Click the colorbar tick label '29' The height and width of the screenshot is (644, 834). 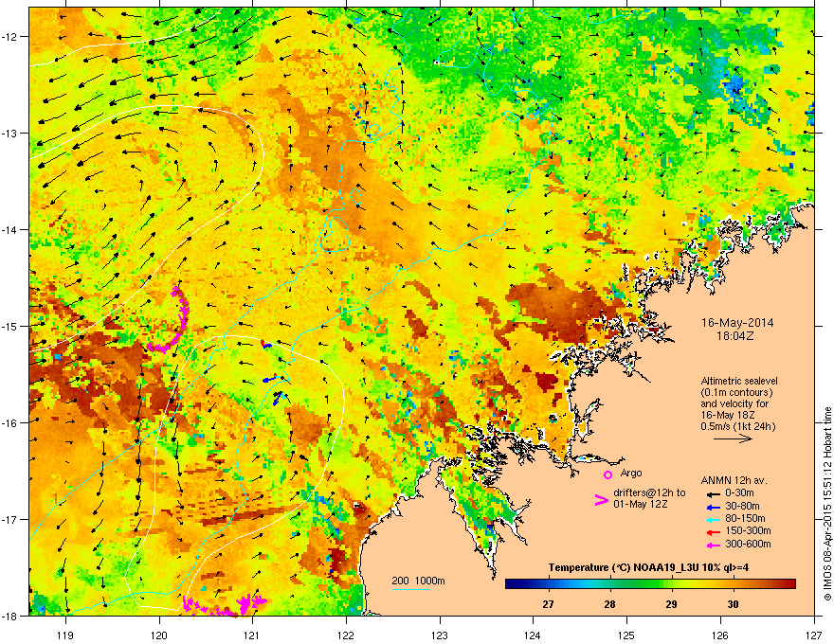(671, 604)
